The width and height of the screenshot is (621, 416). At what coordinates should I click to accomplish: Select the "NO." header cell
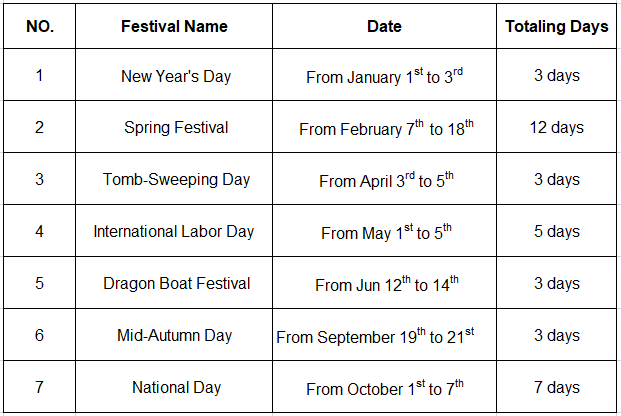40,27
